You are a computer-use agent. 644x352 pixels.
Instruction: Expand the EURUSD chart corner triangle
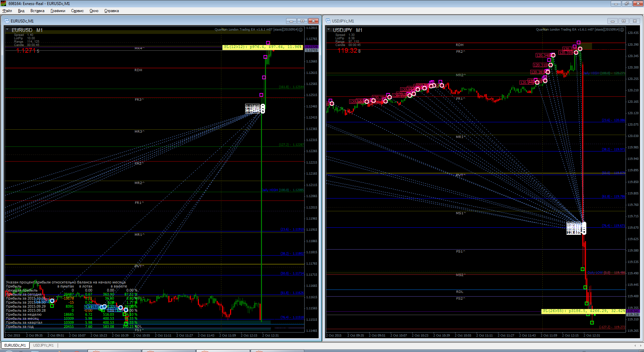(7, 29)
